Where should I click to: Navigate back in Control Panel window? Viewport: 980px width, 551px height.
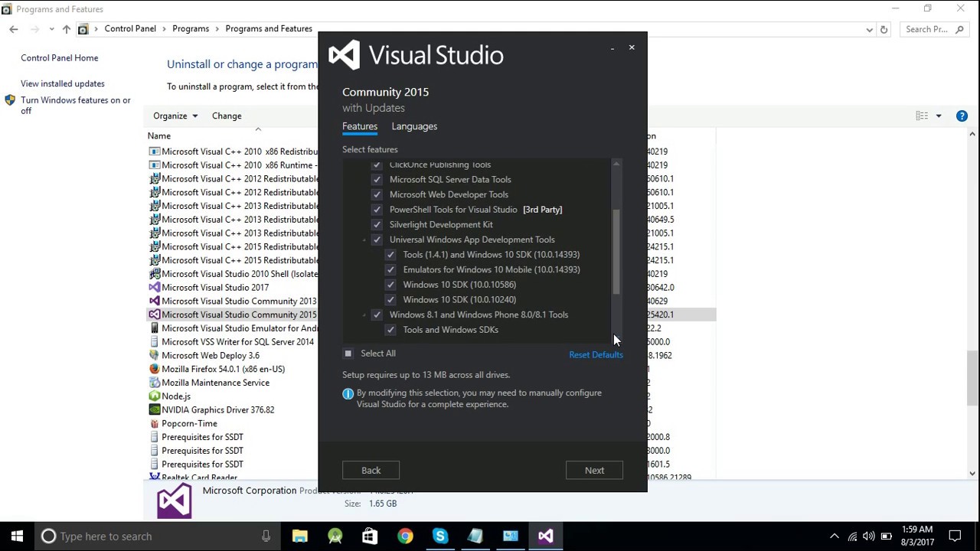click(14, 29)
